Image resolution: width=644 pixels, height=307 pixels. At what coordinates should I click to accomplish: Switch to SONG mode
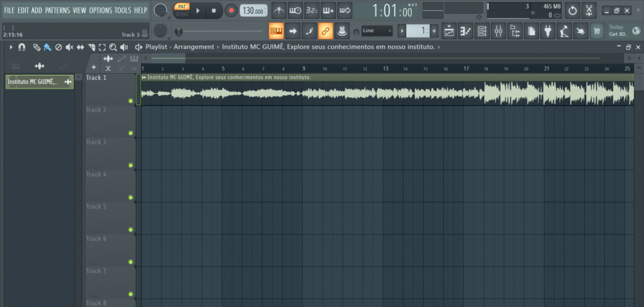[182, 14]
